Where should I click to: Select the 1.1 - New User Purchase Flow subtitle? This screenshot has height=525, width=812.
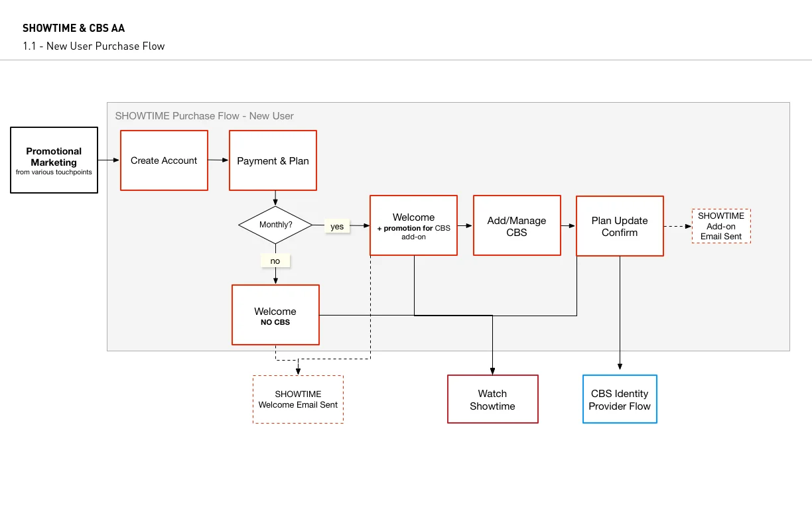click(x=94, y=46)
